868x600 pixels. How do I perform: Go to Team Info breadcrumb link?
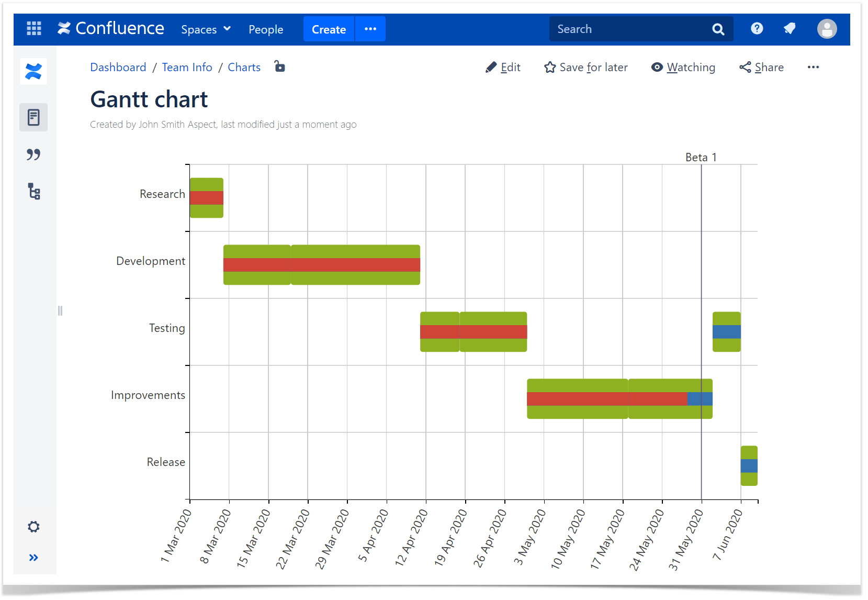pos(187,68)
